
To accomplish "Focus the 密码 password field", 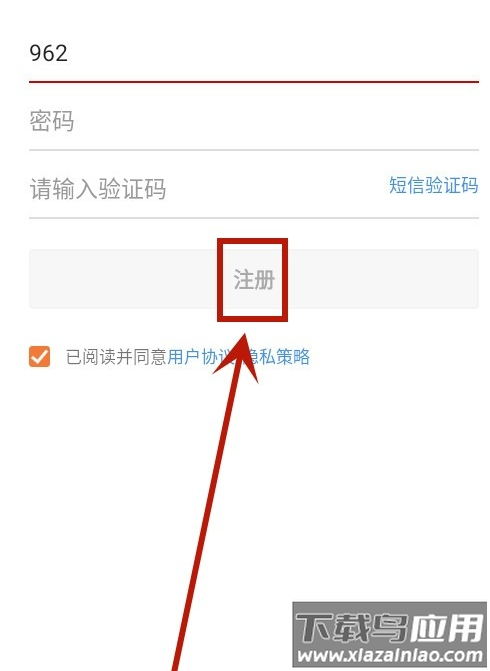I will (254, 121).
